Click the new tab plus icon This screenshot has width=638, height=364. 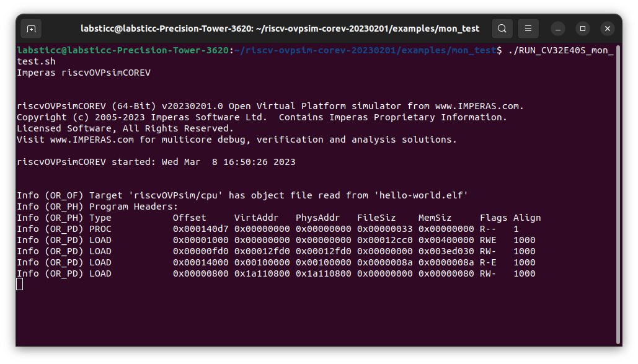(x=31, y=29)
